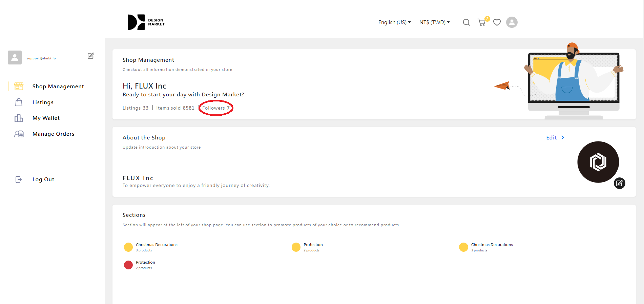Viewport: 644px width, 304px height.
Task: Open My Wallet in sidebar
Action: (46, 118)
